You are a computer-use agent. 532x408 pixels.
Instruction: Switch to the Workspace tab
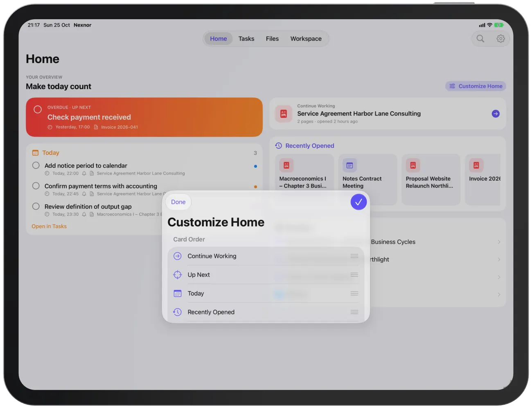(x=306, y=38)
